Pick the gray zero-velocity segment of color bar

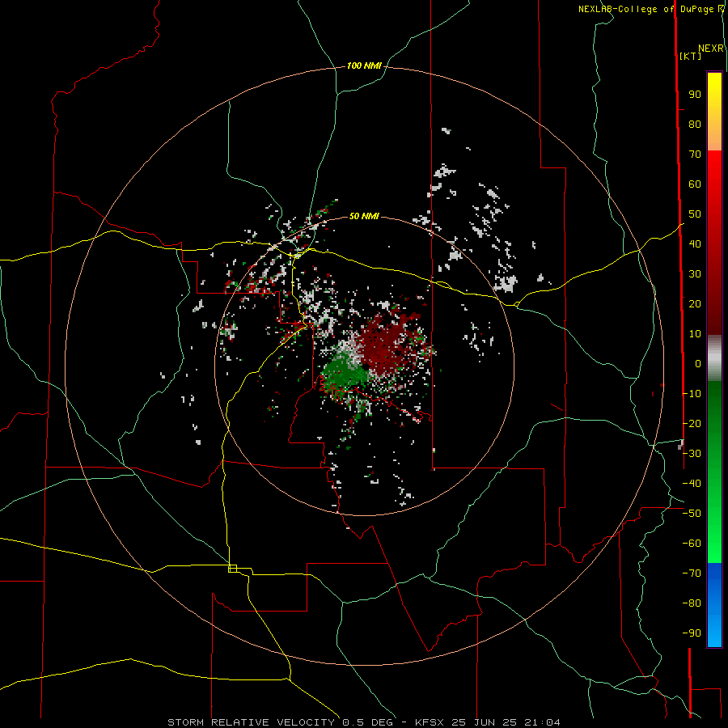(x=714, y=358)
